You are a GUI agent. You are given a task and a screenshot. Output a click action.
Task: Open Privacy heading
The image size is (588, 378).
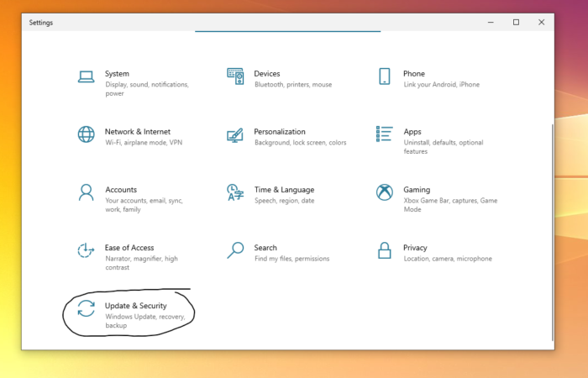tap(415, 248)
